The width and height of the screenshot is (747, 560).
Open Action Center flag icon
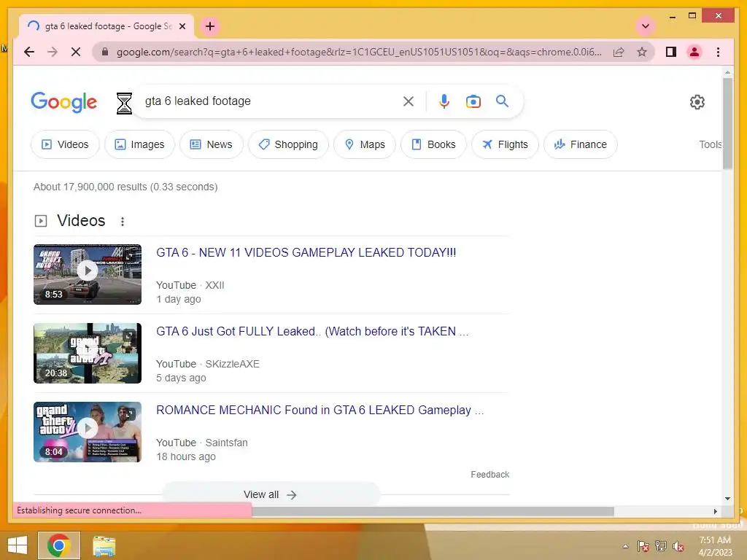click(x=643, y=546)
